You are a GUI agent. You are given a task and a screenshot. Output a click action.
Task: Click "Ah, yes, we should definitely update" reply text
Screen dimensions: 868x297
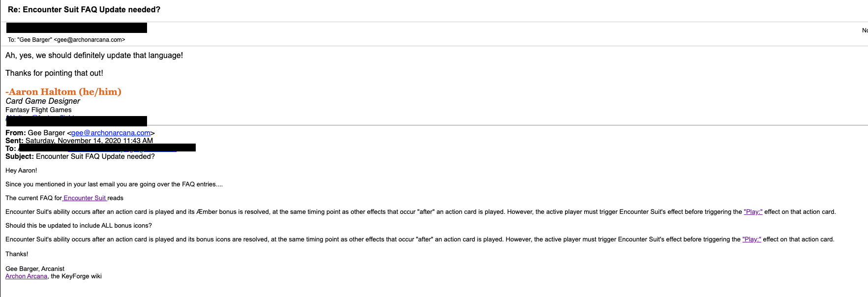(x=94, y=56)
